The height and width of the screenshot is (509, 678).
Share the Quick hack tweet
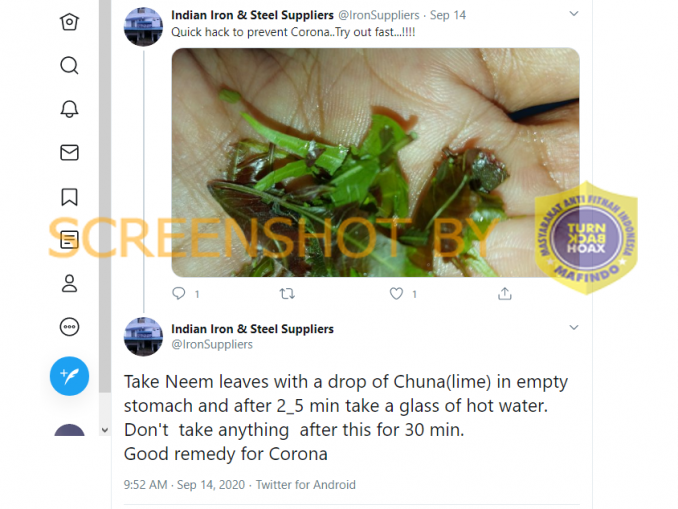[505, 294]
